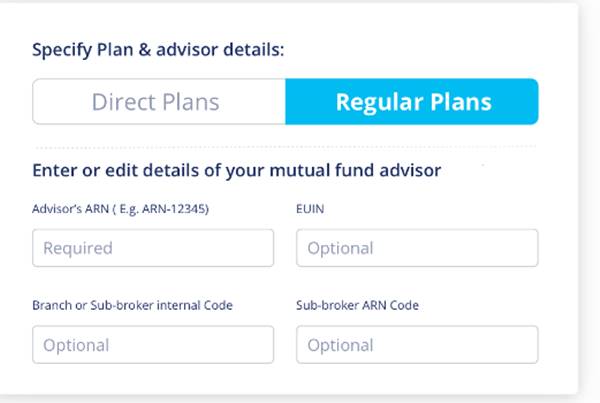The image size is (600, 403).
Task: Select the Sub-broker ARN Code input
Action: click(417, 345)
